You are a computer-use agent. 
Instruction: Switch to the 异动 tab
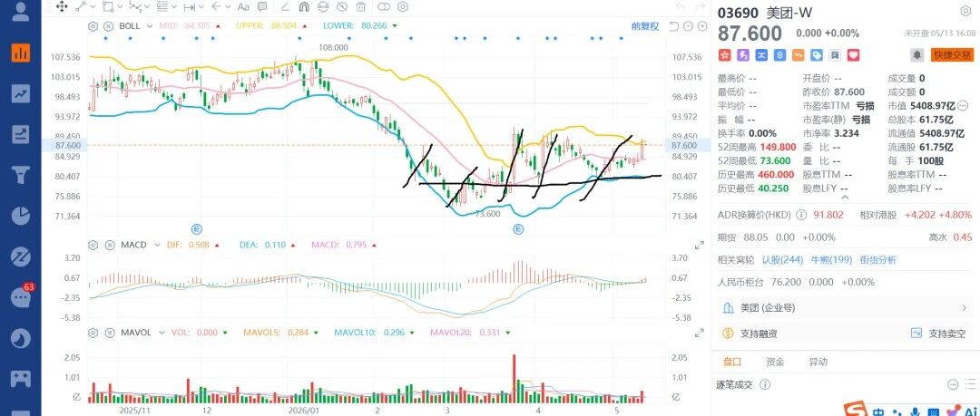pos(818,362)
